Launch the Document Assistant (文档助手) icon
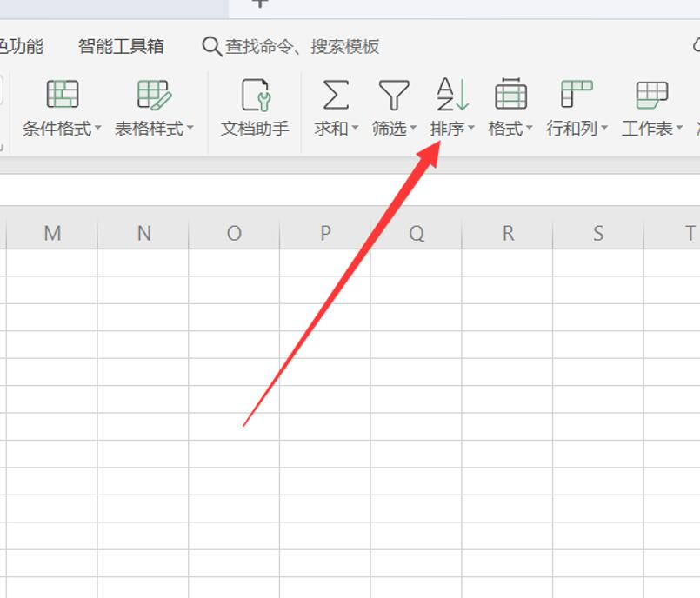The width and height of the screenshot is (700, 598). click(255, 94)
